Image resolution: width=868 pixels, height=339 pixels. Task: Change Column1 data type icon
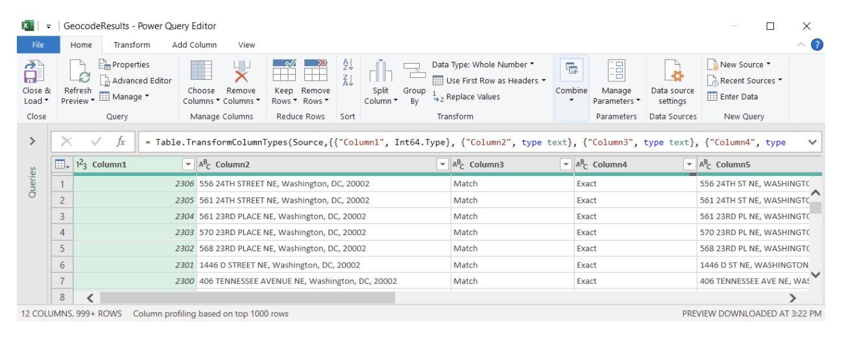(82, 164)
